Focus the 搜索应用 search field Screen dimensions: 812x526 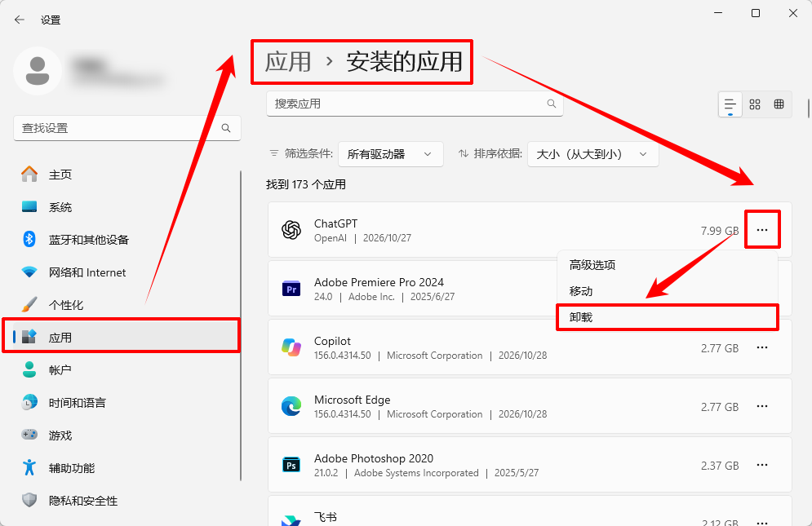[415, 104]
